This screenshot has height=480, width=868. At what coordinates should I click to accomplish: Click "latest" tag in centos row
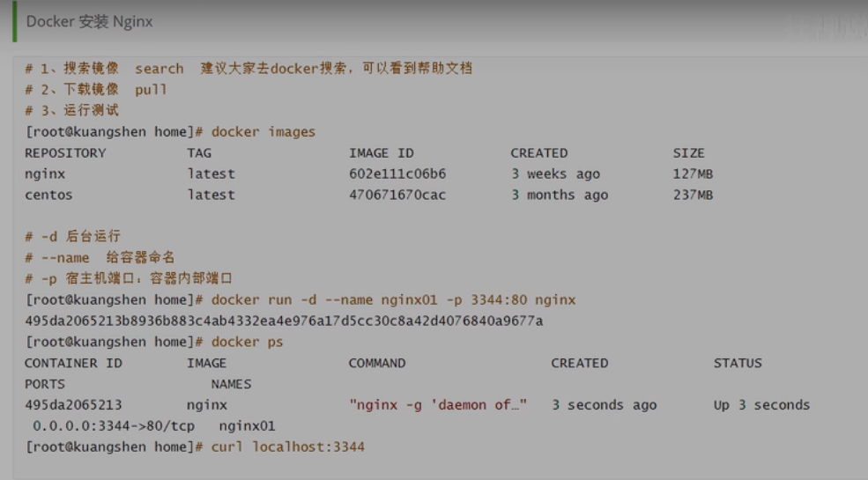pyautogui.click(x=211, y=196)
